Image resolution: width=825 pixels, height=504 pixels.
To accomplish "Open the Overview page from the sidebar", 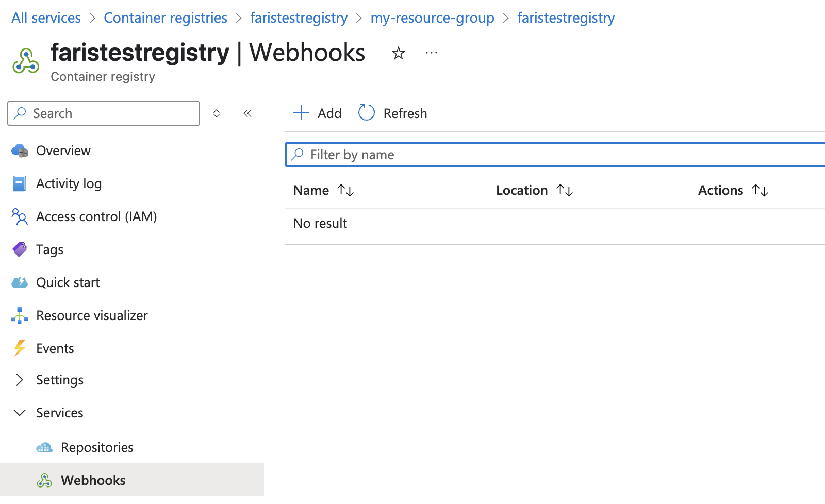I will [63, 150].
